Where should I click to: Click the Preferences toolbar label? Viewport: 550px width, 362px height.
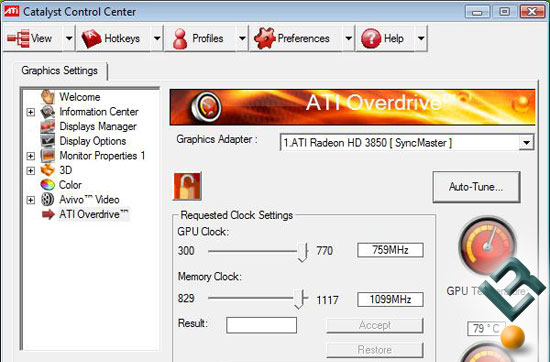pos(303,38)
